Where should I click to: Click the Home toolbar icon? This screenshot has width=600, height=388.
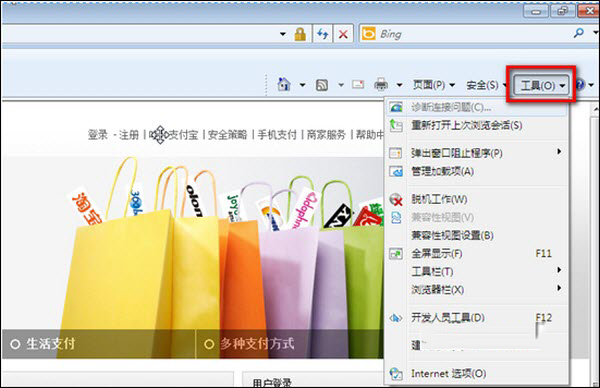coord(284,85)
